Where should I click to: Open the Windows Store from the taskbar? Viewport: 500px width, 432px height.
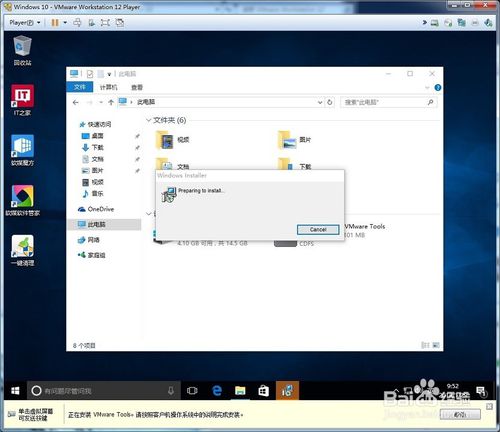(x=263, y=390)
